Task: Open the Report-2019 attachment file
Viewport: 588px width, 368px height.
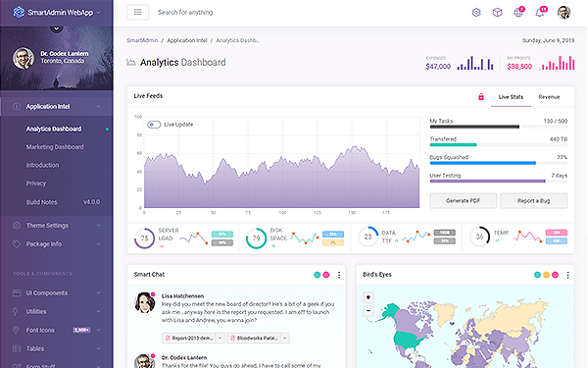Action: click(x=189, y=339)
